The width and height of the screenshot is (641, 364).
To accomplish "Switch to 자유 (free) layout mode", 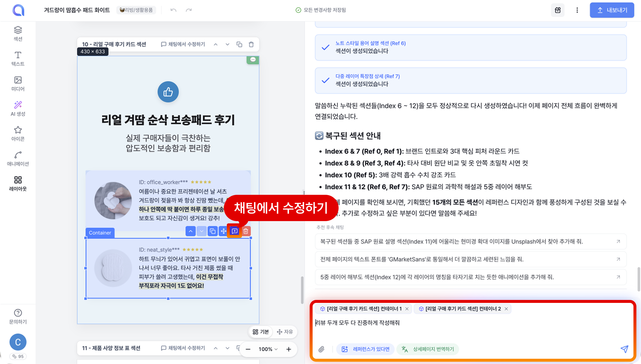I will [x=285, y=332].
